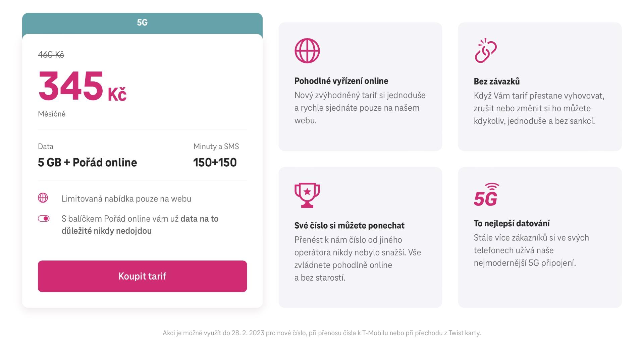Click the footnote about offer ending 28. 2. 2023
Image resolution: width=644 pixels, height=346 pixels.
coord(322,333)
